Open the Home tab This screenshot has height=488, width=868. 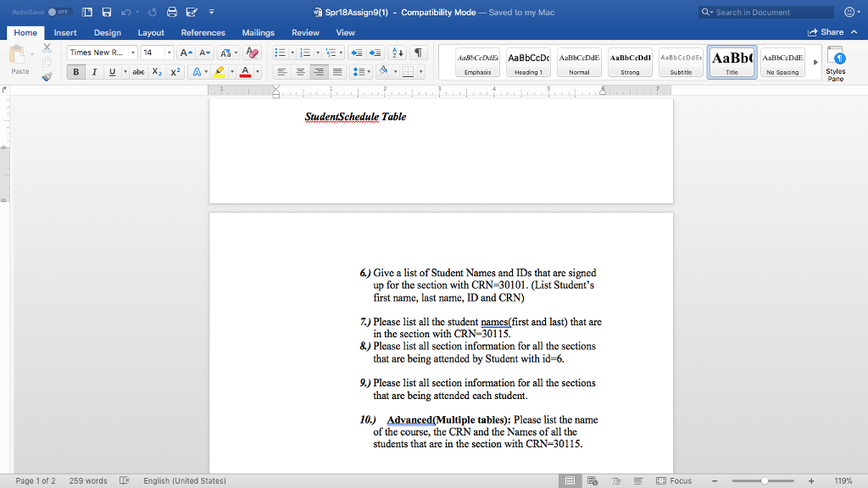tap(25, 33)
